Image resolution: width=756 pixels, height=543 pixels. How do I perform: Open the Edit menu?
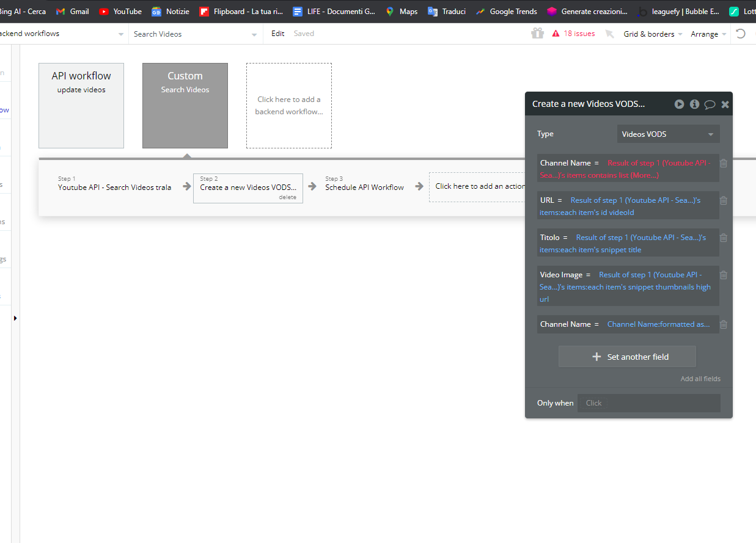click(x=277, y=34)
